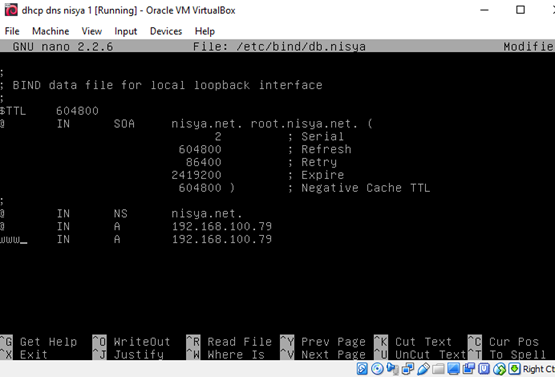This screenshot has width=555, height=377.
Task: Click the '^X Exit' shortcut
Action: (x=24, y=354)
